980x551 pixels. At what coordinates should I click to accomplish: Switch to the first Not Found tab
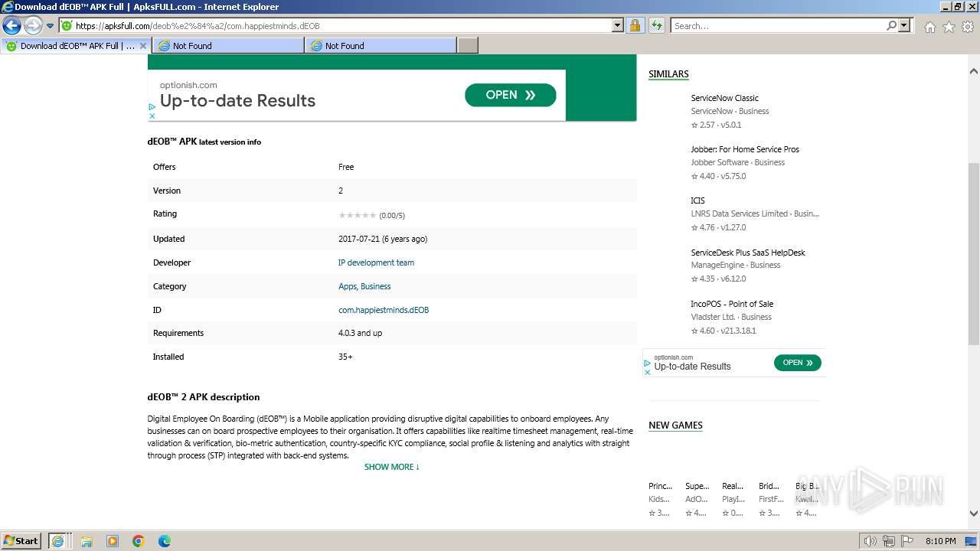tap(227, 46)
